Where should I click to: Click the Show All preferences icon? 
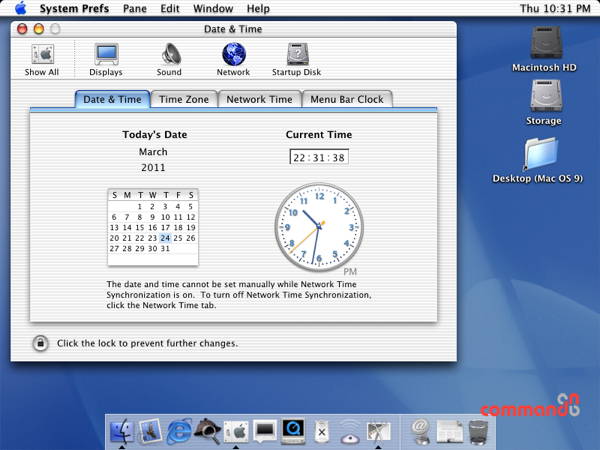coord(42,59)
